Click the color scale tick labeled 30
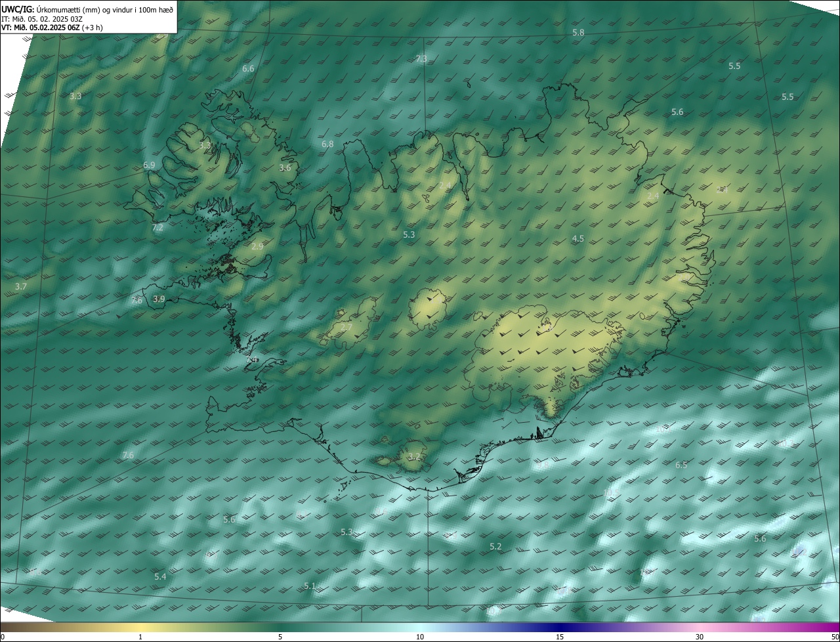This screenshot has height=642, width=840. coord(700,637)
